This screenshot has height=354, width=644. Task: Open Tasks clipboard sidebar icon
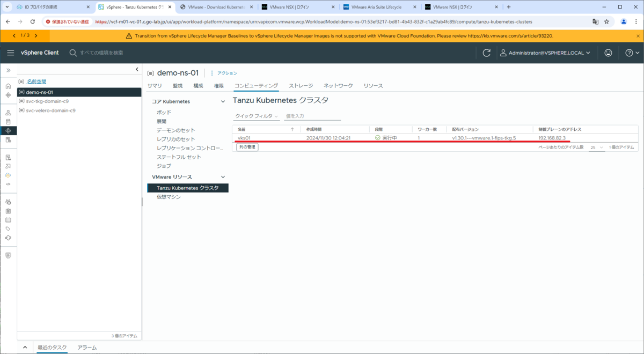point(8,211)
